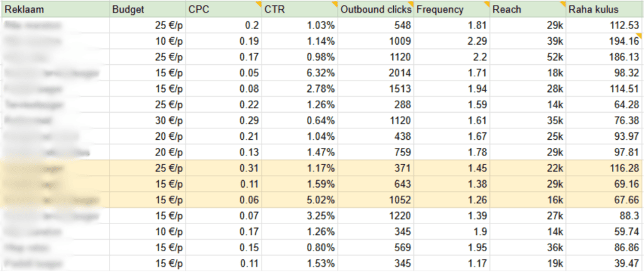Click the Frequency value 2.29
The height and width of the screenshot is (272, 644).
click(474, 41)
